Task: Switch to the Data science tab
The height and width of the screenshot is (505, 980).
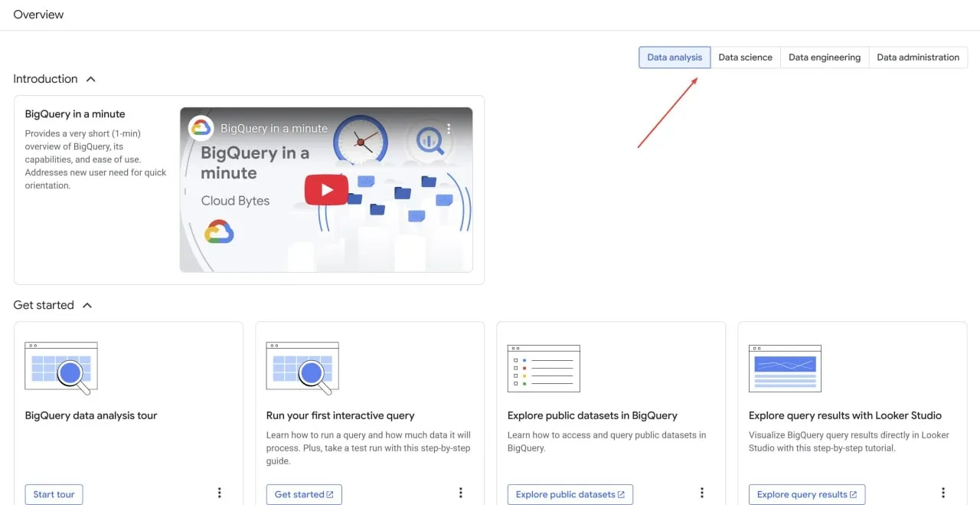Action: click(x=745, y=57)
